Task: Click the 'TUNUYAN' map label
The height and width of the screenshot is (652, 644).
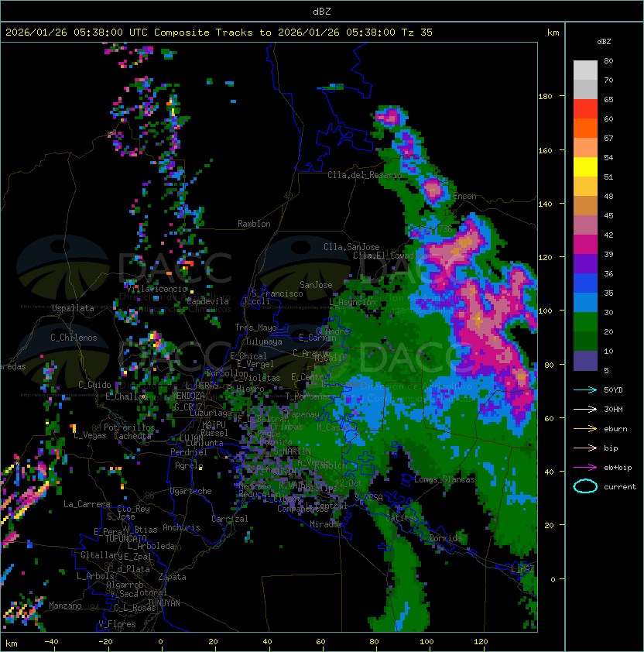Action: tap(164, 603)
